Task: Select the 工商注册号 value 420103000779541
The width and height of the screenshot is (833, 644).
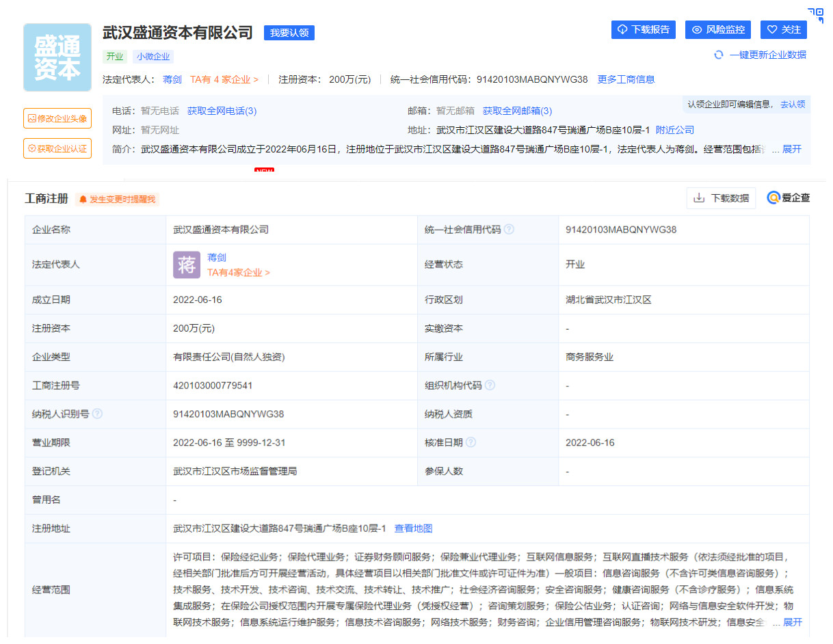Action: pos(213,386)
